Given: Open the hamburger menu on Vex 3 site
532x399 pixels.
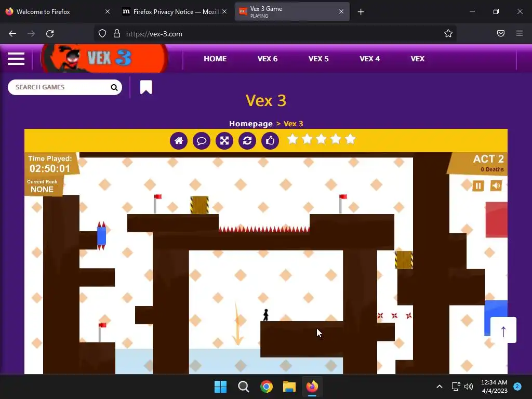Looking at the screenshot, I should (16, 59).
